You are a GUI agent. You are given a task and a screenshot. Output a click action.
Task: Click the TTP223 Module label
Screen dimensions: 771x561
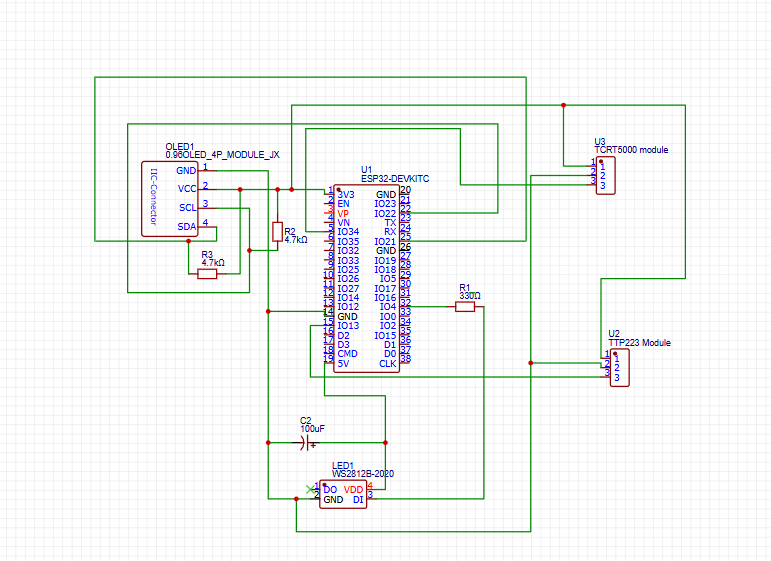[640, 343]
